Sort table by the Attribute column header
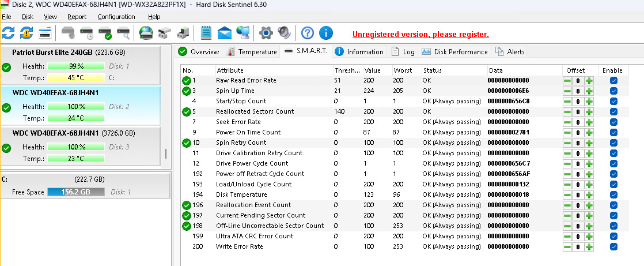 [274, 70]
